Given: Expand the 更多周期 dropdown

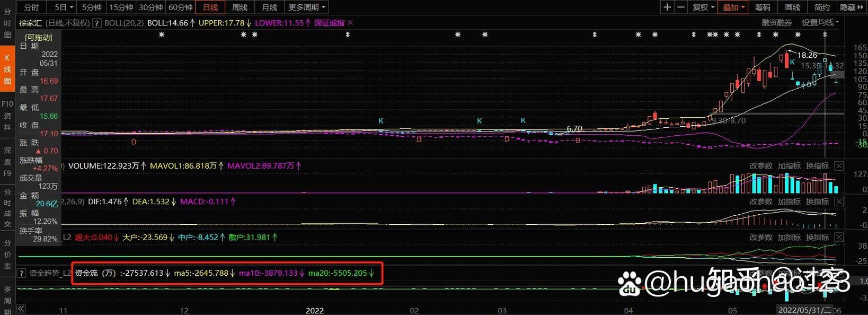Looking at the screenshot, I should pyautogui.click(x=307, y=7).
